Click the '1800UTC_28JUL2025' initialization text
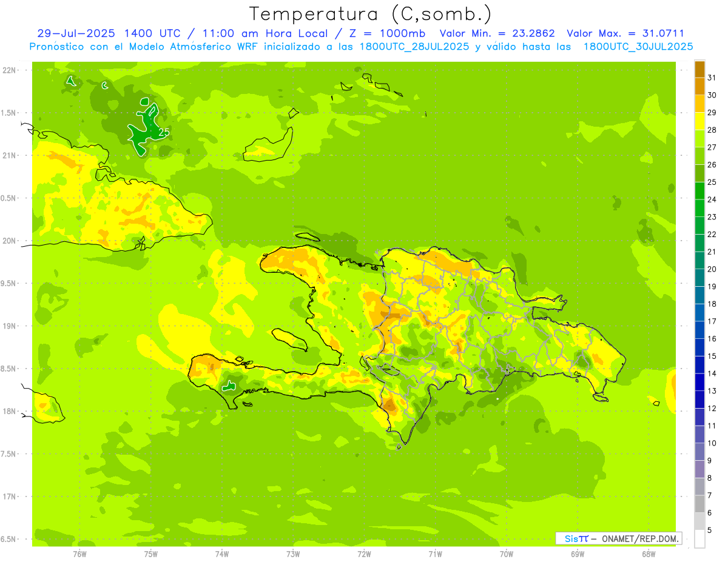This screenshot has height=562, width=728. pyautogui.click(x=414, y=47)
